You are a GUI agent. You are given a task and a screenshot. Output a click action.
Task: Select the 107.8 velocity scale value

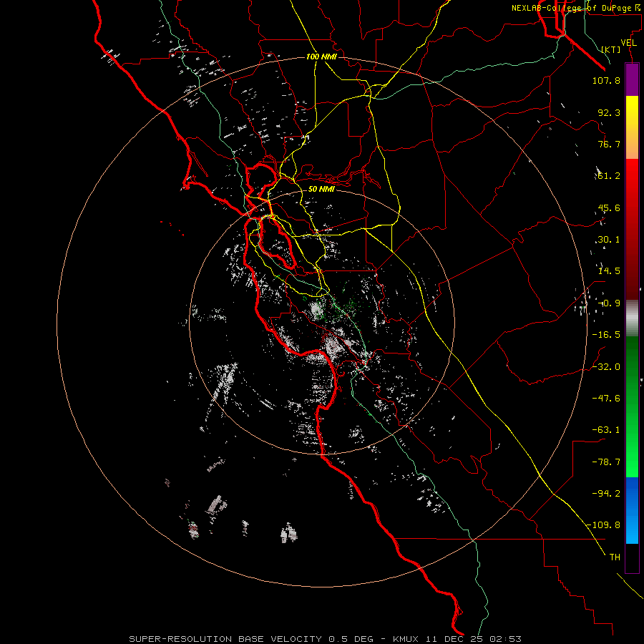606,80
